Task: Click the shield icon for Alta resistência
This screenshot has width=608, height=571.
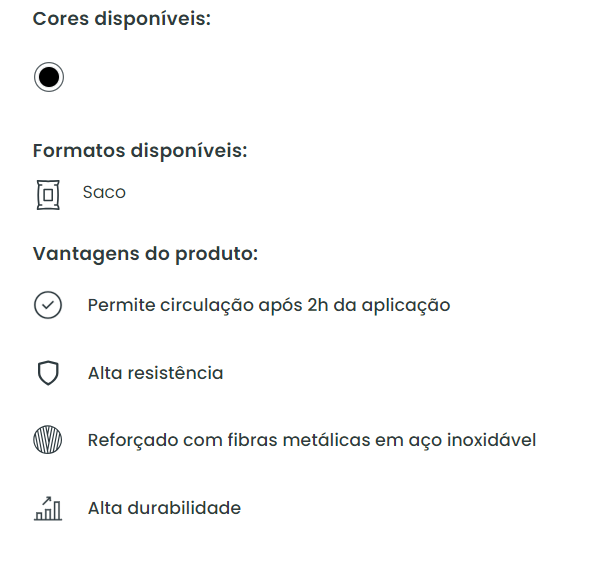Action: pyautogui.click(x=48, y=373)
